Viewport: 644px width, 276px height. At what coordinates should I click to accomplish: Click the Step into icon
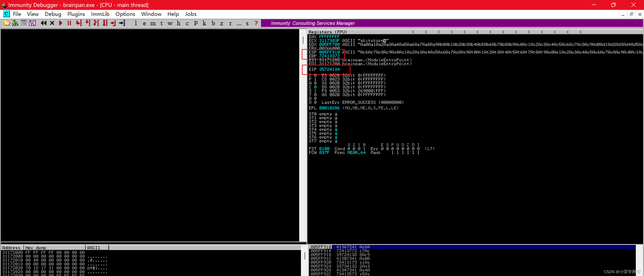(79, 23)
